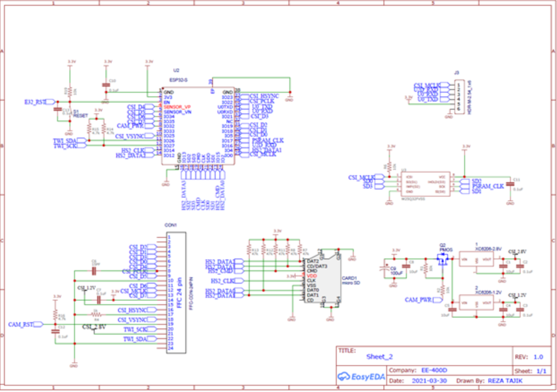This screenshot has width=557, height=392.
Task: Select the 100uF capacitor C9 symbol
Action: tap(384, 269)
